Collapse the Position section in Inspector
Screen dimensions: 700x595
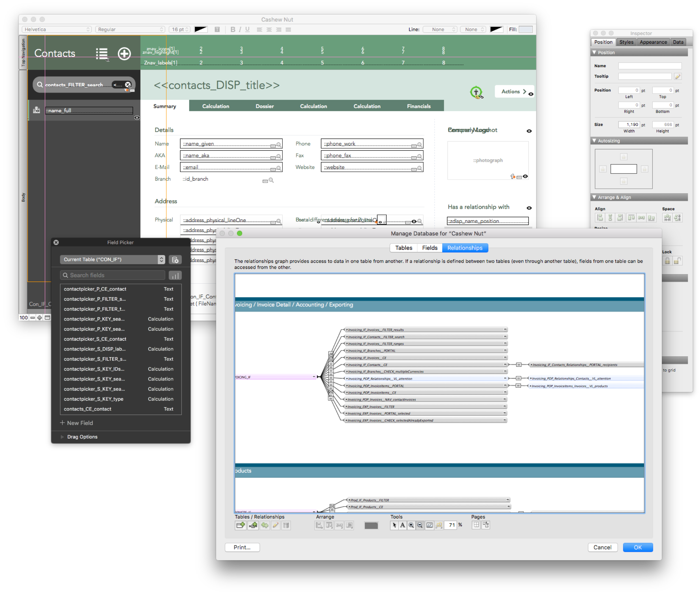tap(594, 52)
